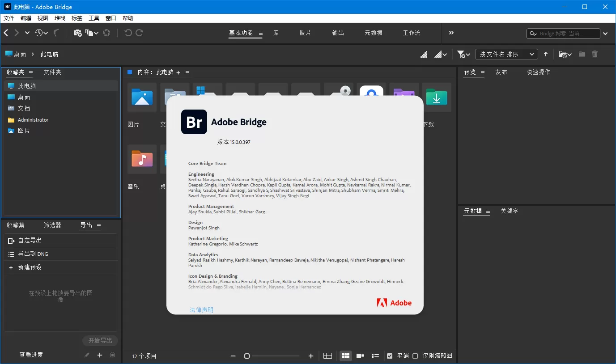Click the get photos from camera icon
The width and height of the screenshot is (616, 364).
77,33
